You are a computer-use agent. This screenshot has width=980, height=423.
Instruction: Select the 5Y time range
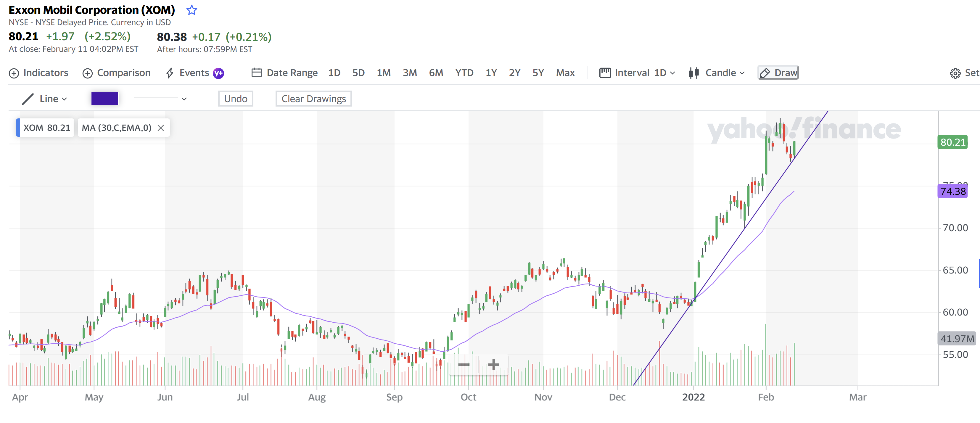538,73
